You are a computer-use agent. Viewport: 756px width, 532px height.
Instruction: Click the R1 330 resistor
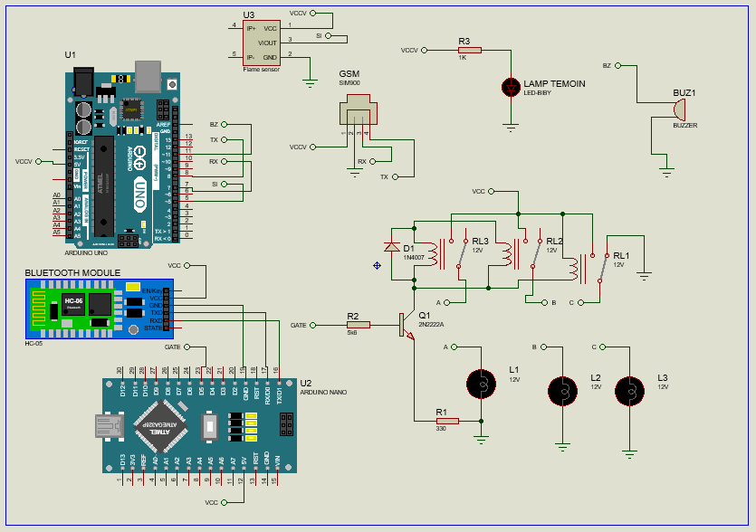[x=446, y=421]
